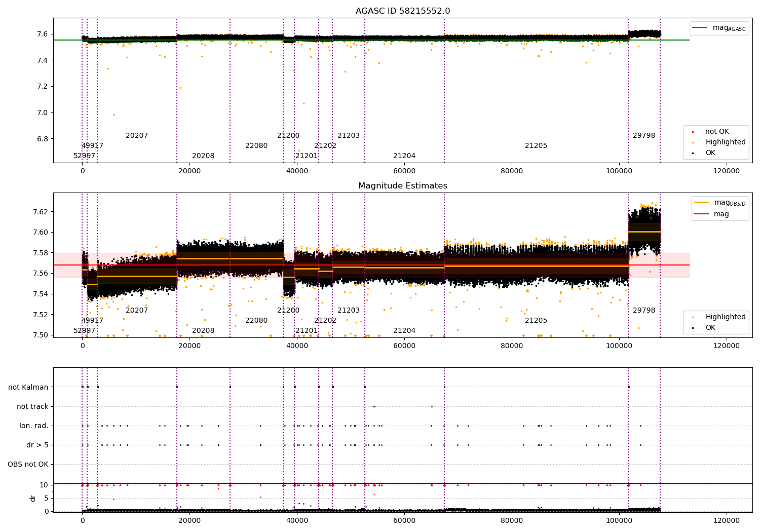Viewport: 760px width, 532px height.
Task: Click obsid label 21203 in the Magnitude Estimates plot
Action: [x=349, y=311]
